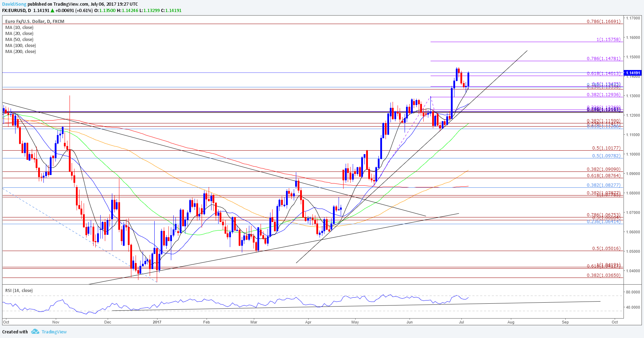Click the Mar date on time axis
This screenshot has height=338, width=644.
(254, 322)
